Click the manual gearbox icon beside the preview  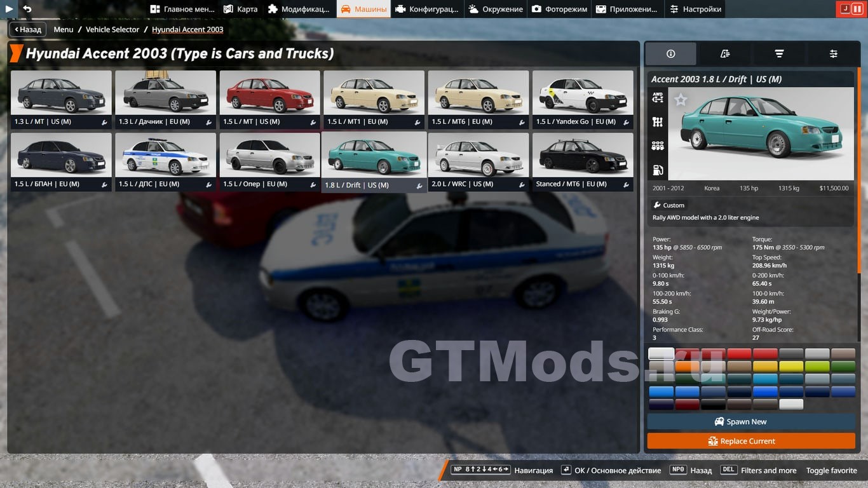[x=658, y=122]
